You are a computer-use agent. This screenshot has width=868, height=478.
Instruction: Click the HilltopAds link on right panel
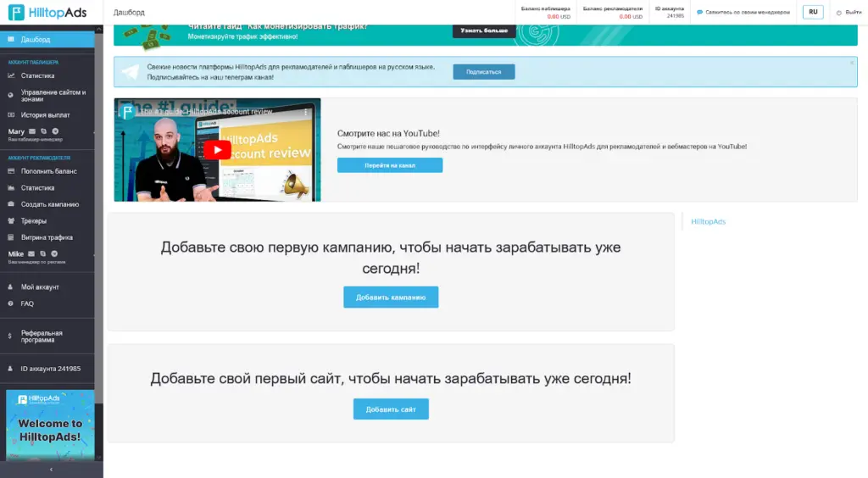coord(708,222)
